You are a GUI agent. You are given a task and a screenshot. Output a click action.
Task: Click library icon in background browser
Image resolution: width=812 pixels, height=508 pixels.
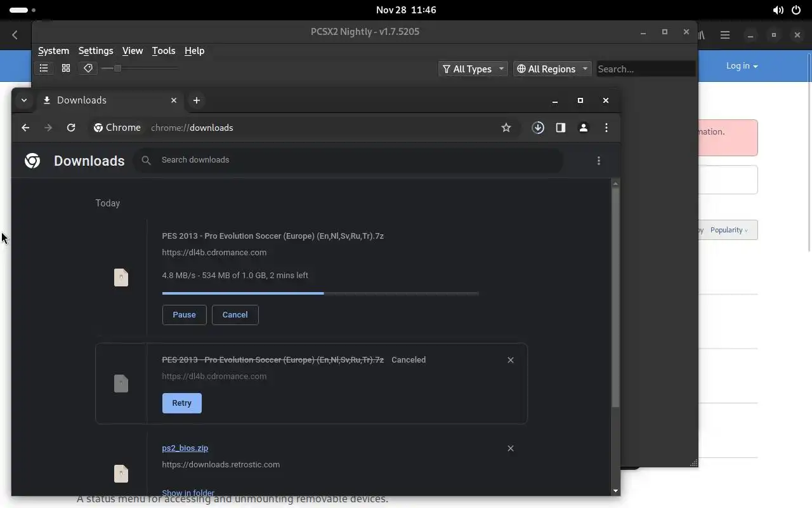point(702,35)
